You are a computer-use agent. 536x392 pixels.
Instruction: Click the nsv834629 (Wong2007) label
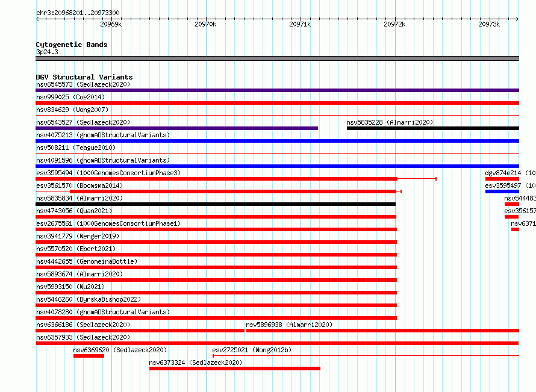coord(72,110)
